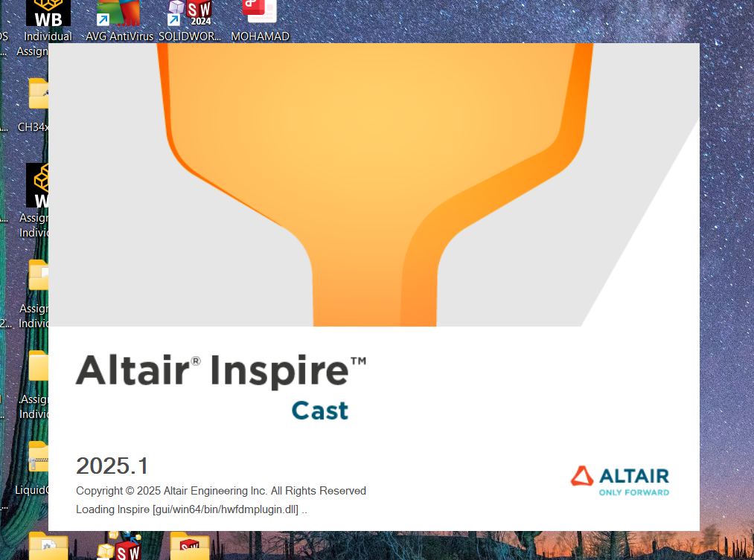
Task: Click the Cast product name text
Action: (x=320, y=411)
